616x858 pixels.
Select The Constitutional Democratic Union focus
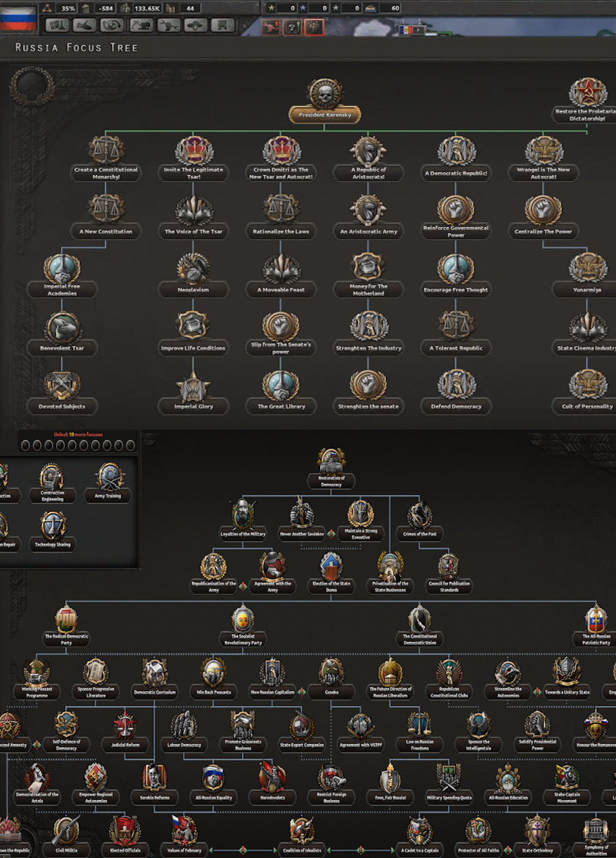(x=419, y=625)
